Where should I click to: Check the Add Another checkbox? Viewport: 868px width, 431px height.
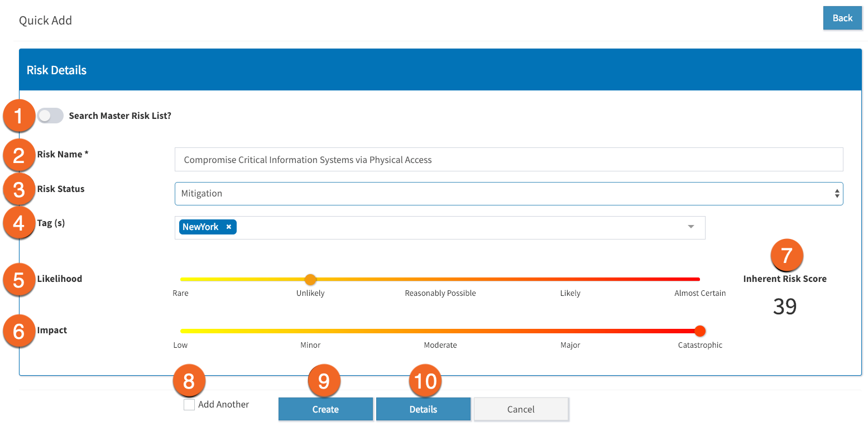[x=189, y=404]
